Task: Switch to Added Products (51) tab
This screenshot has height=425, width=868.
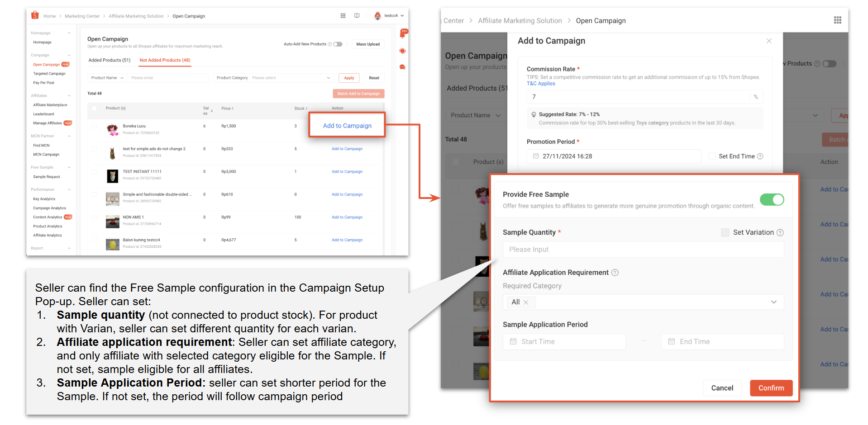Action: (x=110, y=60)
